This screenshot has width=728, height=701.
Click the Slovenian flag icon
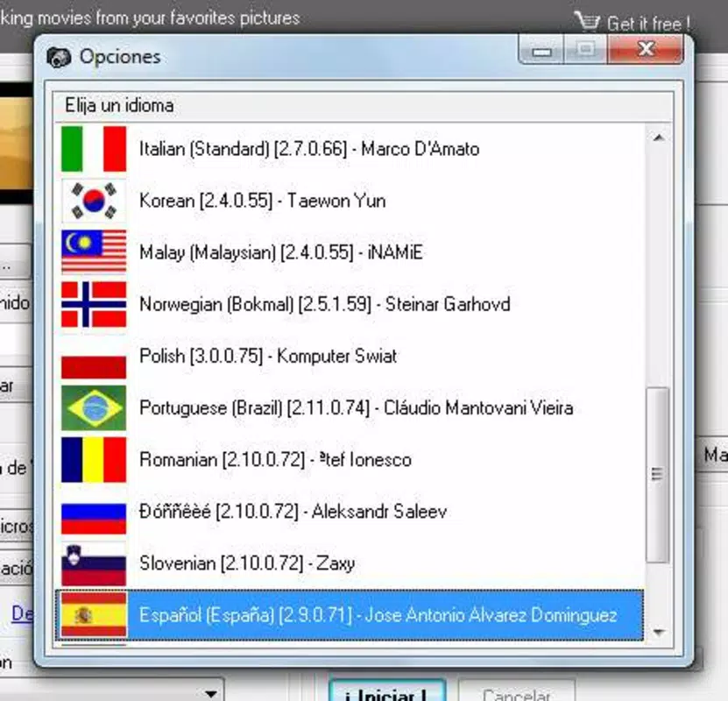(x=94, y=563)
